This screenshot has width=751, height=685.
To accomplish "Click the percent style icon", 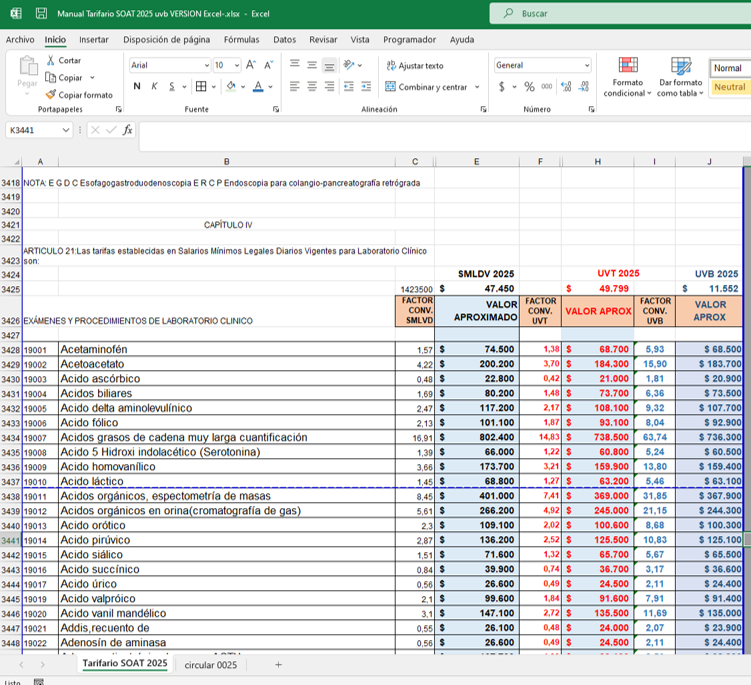I will tap(529, 87).
